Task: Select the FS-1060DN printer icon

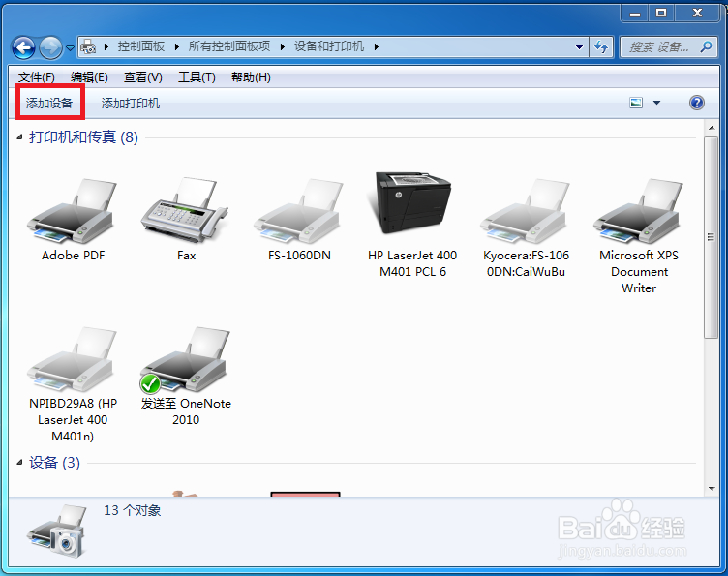Action: pos(298,211)
